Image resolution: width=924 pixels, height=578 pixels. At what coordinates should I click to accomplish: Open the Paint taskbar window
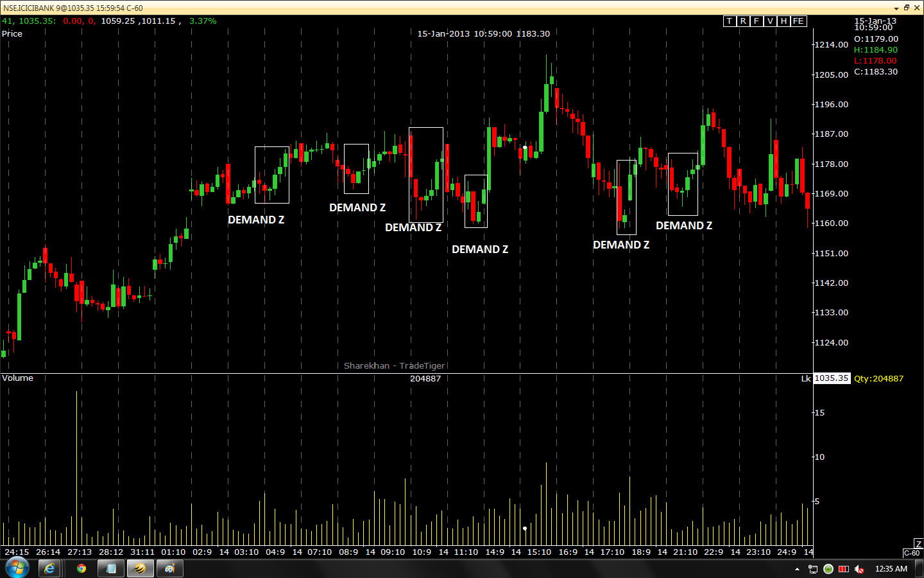coord(170,568)
